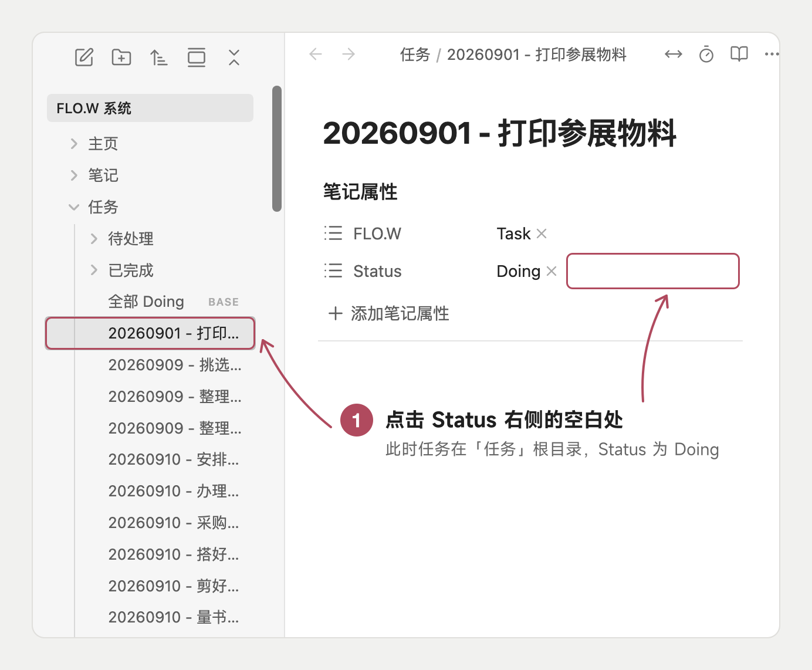This screenshot has width=812, height=670.
Task: Click the Doing status value
Action: (519, 271)
